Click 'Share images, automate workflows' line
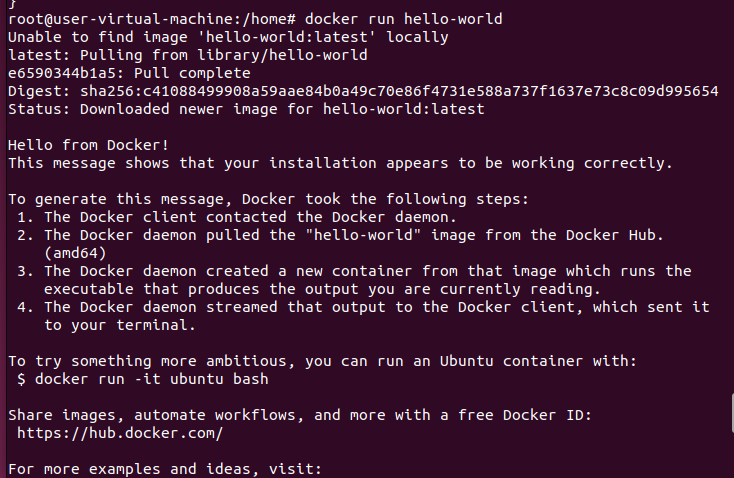The height and width of the screenshot is (478, 734). coord(300,415)
